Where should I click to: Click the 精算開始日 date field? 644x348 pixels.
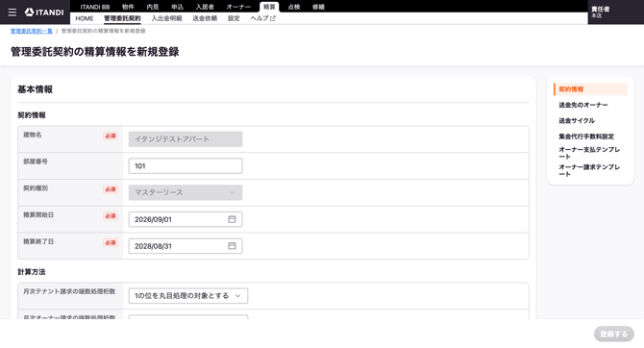pos(186,219)
